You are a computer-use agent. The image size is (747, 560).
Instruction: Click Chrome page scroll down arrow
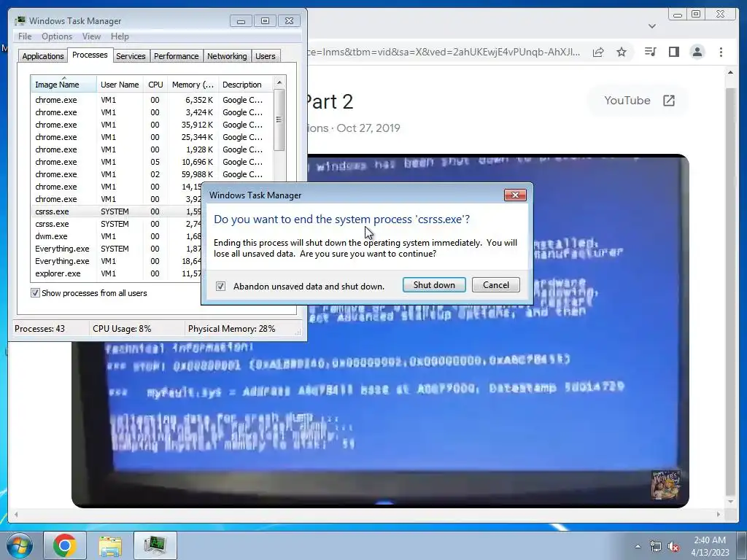pyautogui.click(x=730, y=502)
